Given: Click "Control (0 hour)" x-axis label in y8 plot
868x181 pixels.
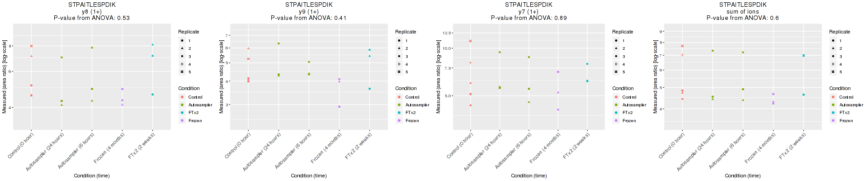Looking at the screenshot, I should click(21, 145).
